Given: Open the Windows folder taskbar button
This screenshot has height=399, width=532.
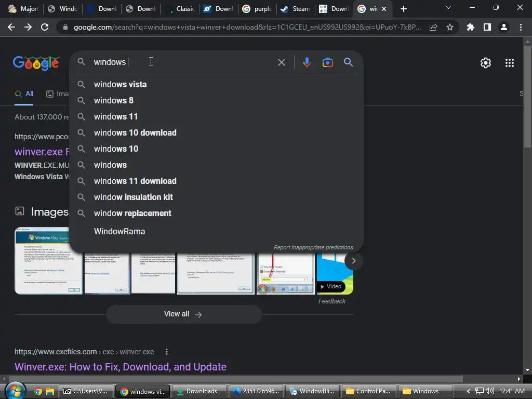Looking at the screenshot, I should 425,391.
